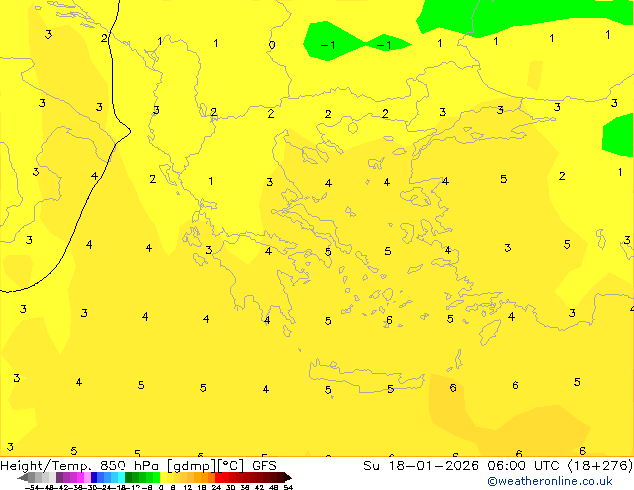The height and width of the screenshot is (490, 634).
Task: Select the bright red swatch in the legend
Action: 218,477
